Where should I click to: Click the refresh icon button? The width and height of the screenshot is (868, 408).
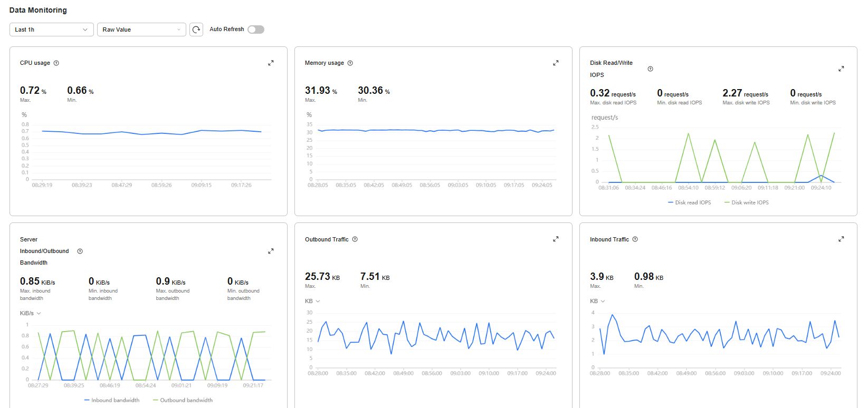pos(196,30)
